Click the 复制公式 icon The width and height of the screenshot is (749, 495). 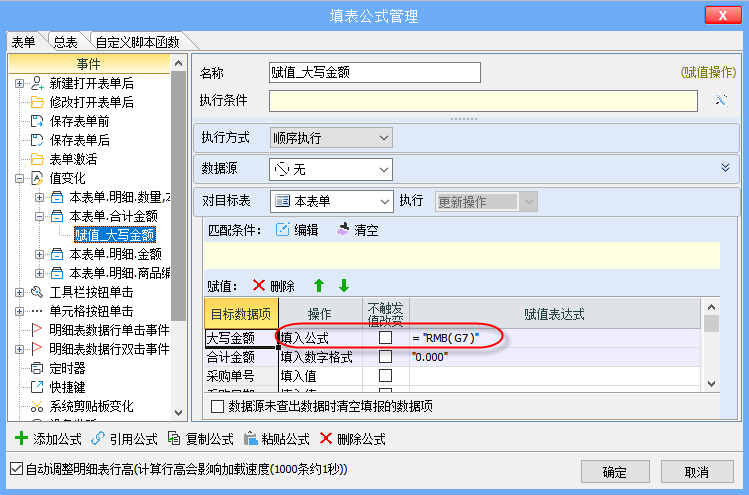point(174,438)
